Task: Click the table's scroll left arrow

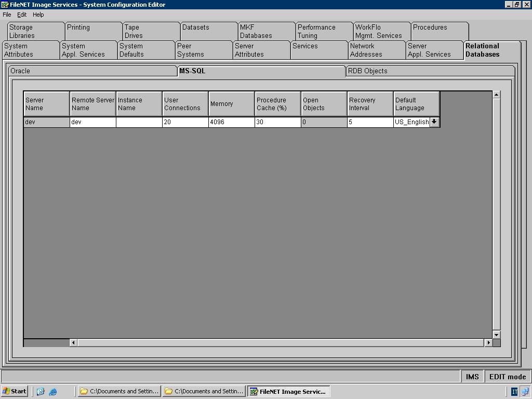Action: click(73, 342)
